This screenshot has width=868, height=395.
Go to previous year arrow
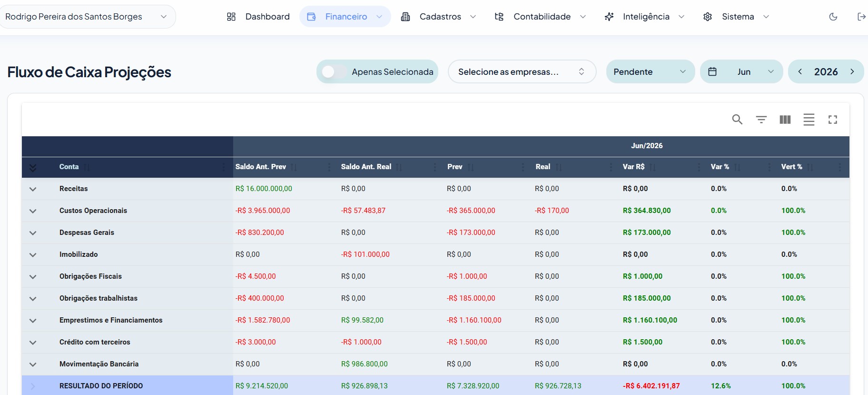(800, 71)
